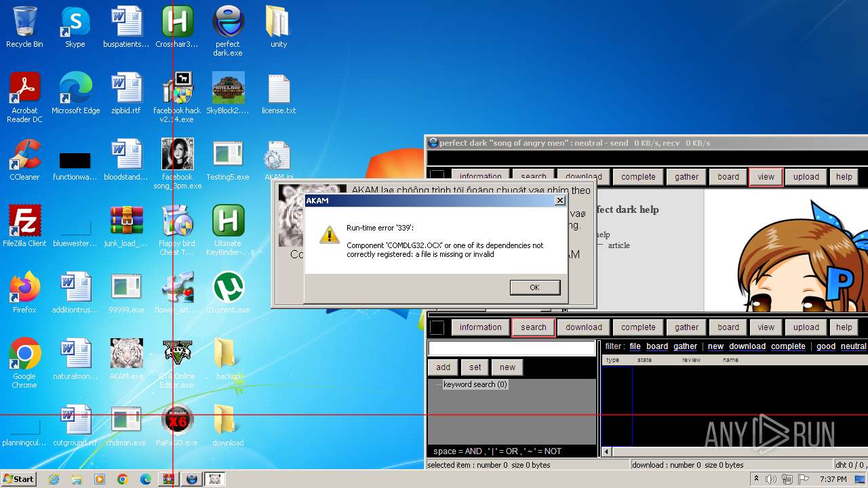
Task: Select perfect dark.exe on the desktop
Action: tap(228, 32)
